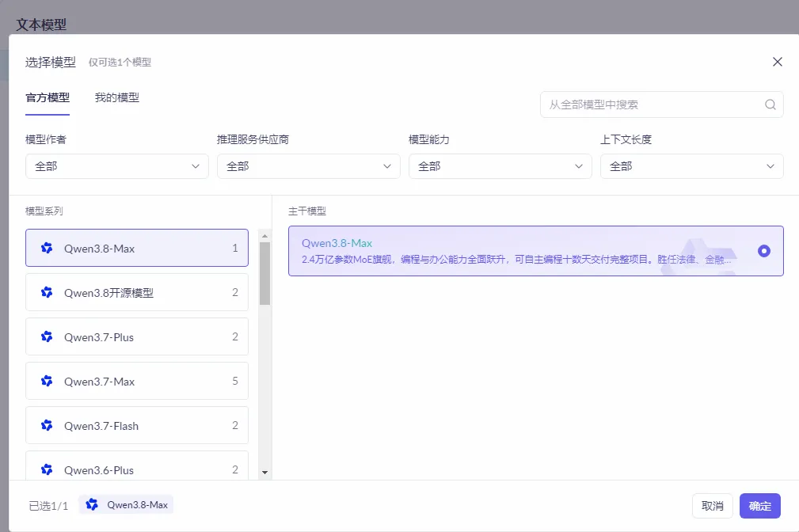Close the 选择模型 dialog with the X icon

[x=777, y=62]
